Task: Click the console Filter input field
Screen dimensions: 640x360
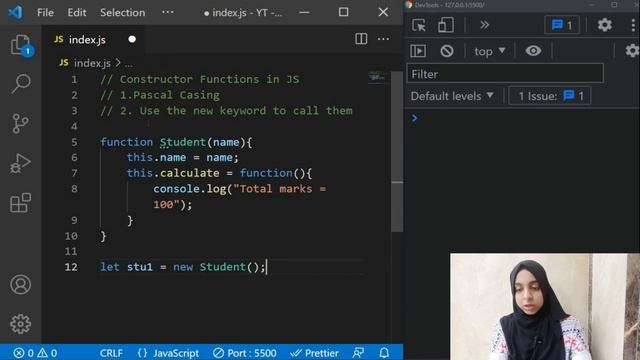Action: point(505,74)
